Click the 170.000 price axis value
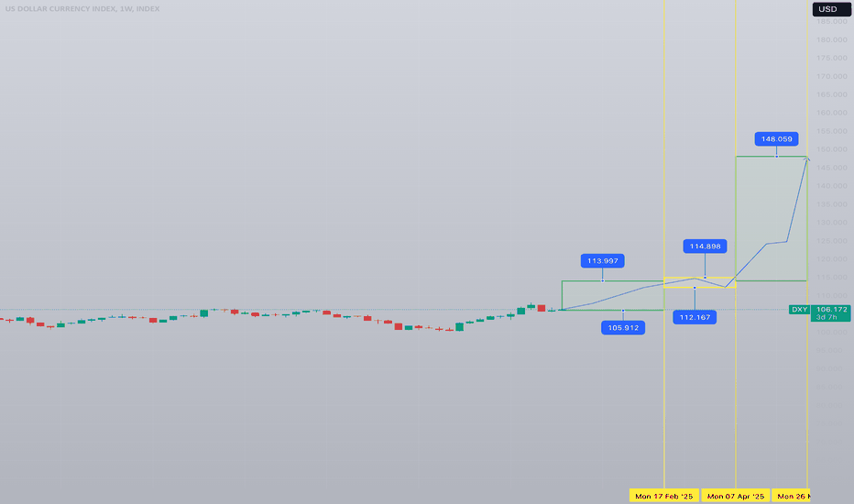This screenshot has width=854, height=504. [x=832, y=76]
